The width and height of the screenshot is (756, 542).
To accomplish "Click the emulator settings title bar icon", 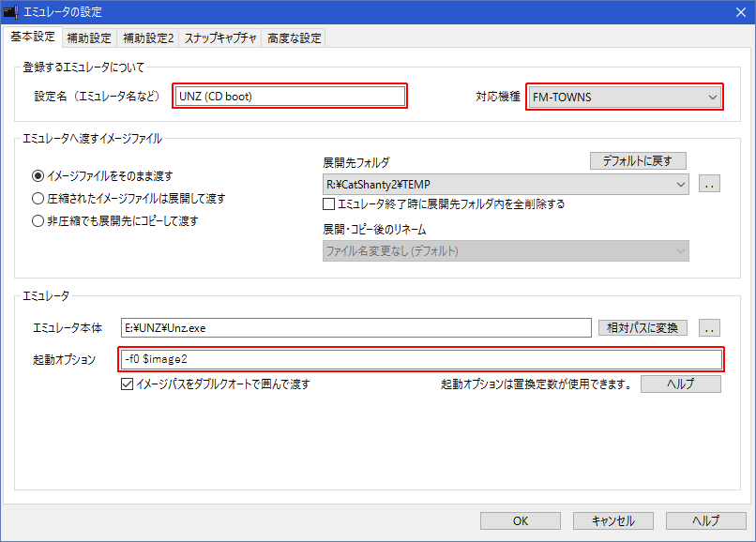I will click(x=12, y=12).
